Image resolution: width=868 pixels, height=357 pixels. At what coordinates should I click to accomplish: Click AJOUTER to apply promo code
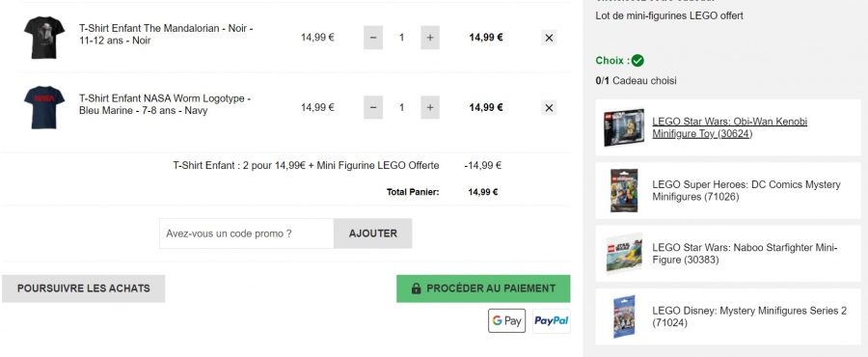(x=373, y=233)
